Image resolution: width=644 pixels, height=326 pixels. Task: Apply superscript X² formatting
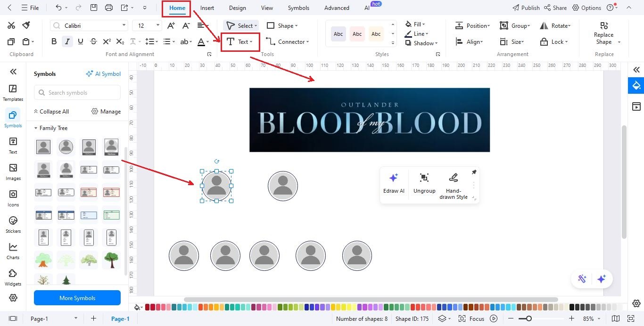click(107, 41)
